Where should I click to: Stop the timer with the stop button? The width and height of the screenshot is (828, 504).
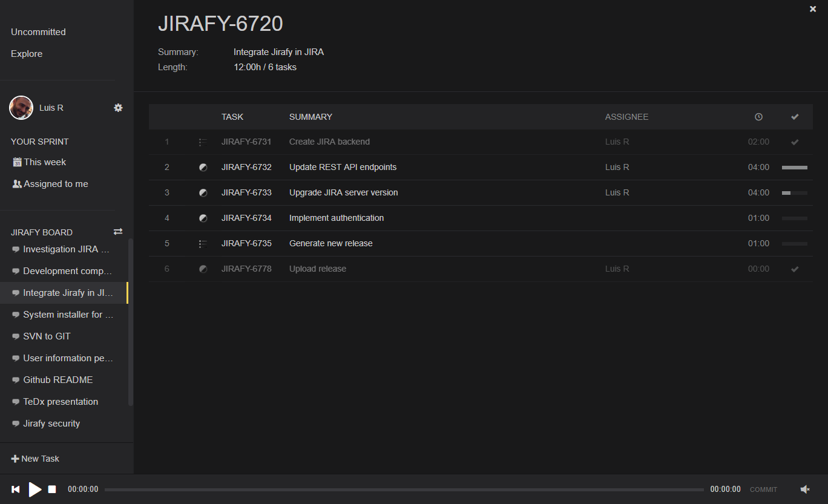click(x=52, y=489)
